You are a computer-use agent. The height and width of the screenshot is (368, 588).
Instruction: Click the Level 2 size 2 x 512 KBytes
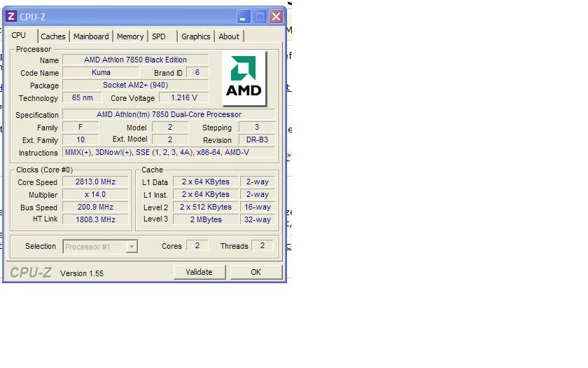click(x=206, y=207)
